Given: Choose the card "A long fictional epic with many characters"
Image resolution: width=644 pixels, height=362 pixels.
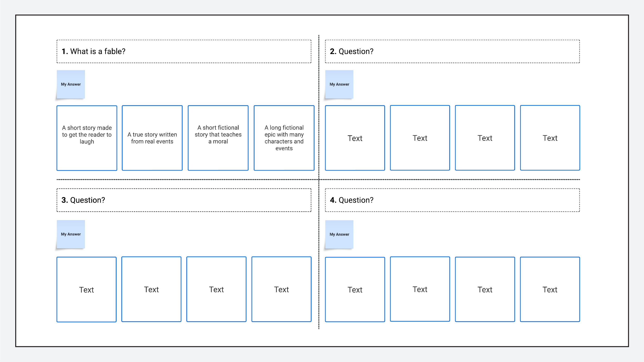Looking at the screenshot, I should pyautogui.click(x=284, y=138).
